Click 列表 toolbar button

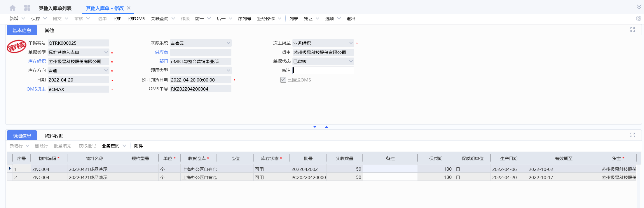pos(294,18)
